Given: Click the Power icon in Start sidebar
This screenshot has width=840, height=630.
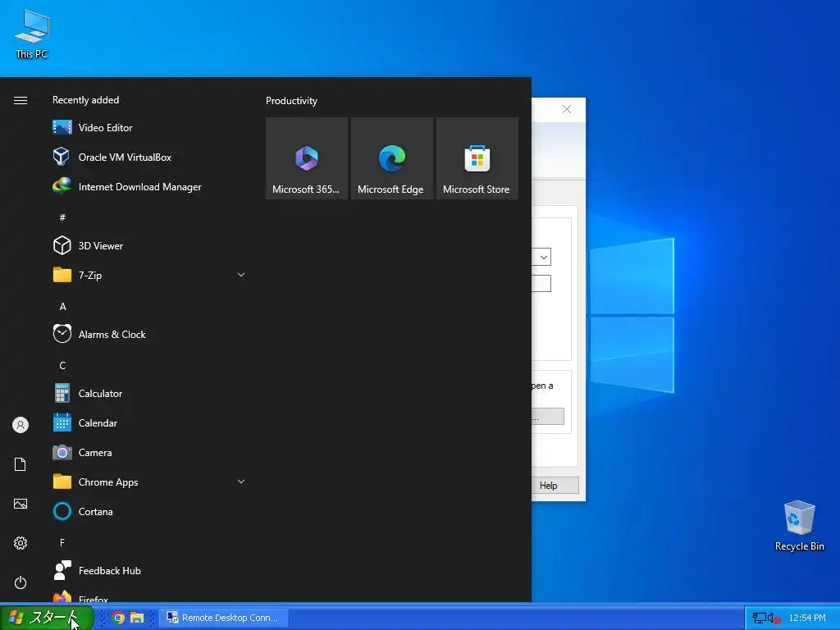Looking at the screenshot, I should [x=21, y=582].
